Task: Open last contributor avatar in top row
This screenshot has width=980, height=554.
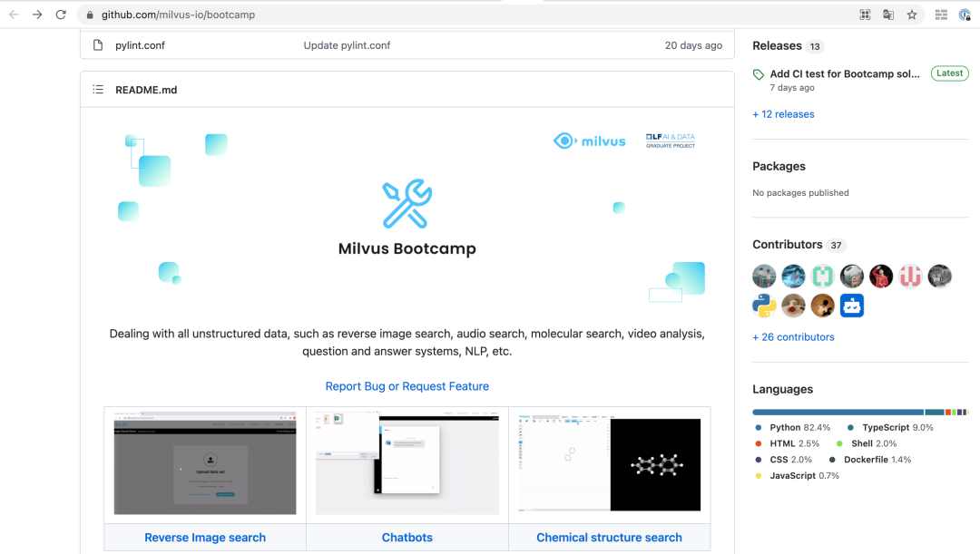Action: (x=940, y=276)
